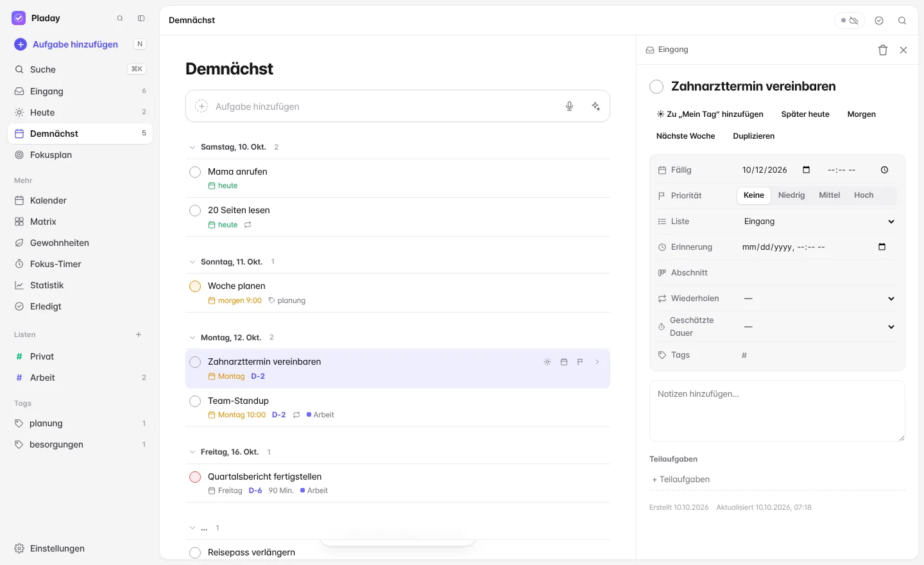The height and width of the screenshot is (565, 924).
Task: Open the Wiederholen dropdown
Action: [x=818, y=299]
